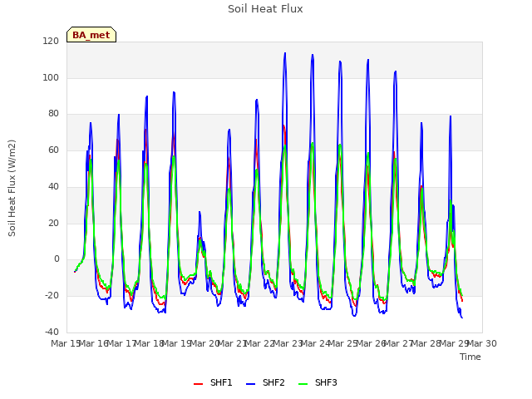532x399 pixels.
Task: Click the 80 y-axis tick label
Action: [53, 114]
